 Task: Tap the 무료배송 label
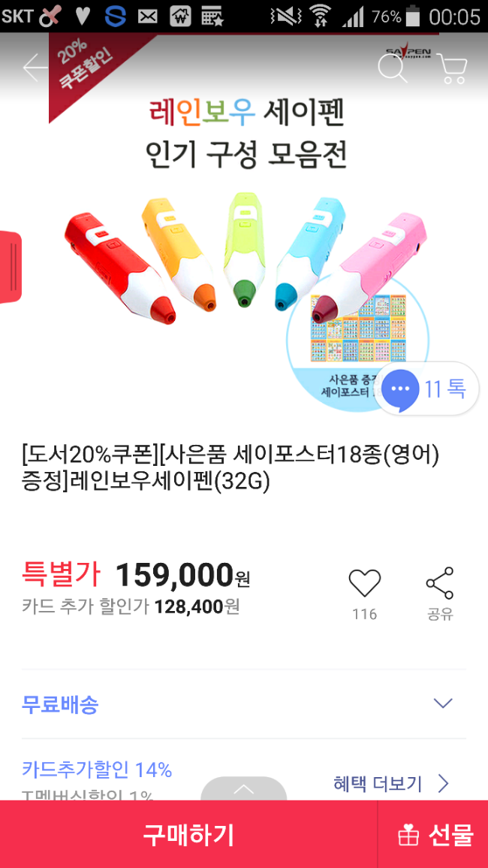(60, 704)
